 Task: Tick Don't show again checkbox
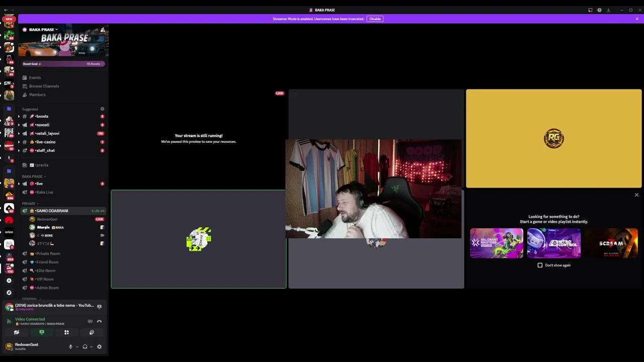[540, 265]
